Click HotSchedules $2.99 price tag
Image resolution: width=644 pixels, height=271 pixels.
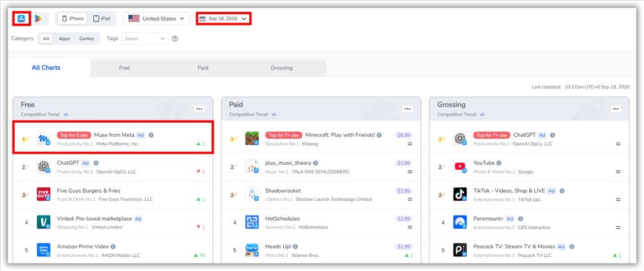(404, 219)
